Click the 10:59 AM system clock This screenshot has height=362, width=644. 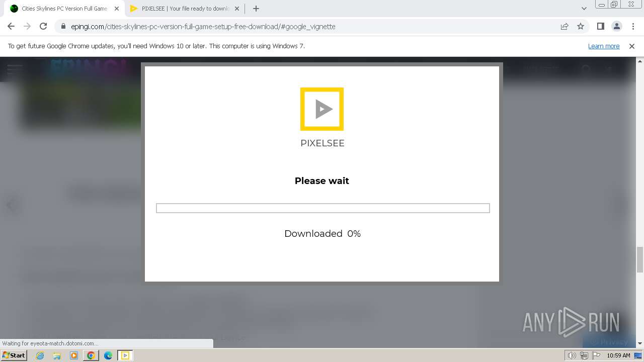(618, 355)
